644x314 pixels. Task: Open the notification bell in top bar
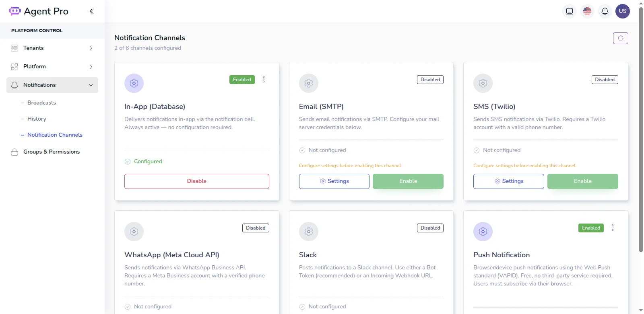pyautogui.click(x=605, y=11)
